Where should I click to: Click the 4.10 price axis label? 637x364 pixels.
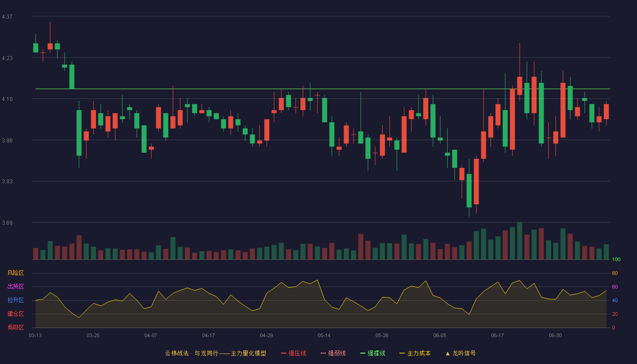pyautogui.click(x=7, y=99)
